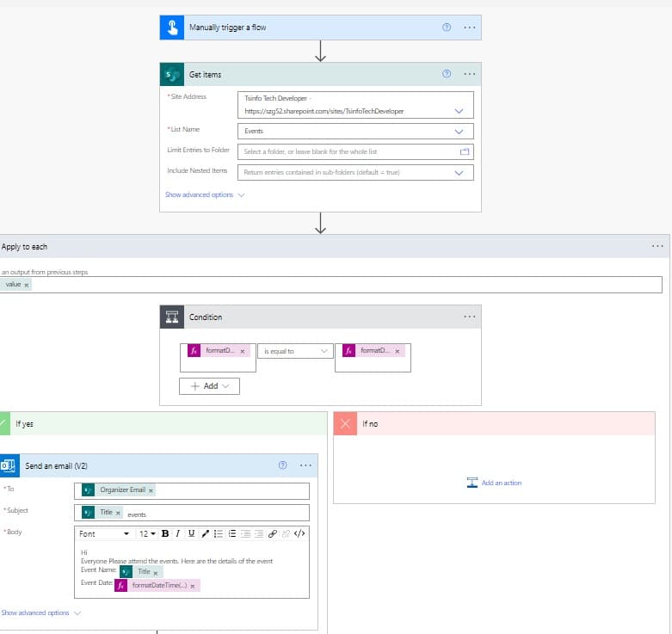Screen dimensions: 672x634
Task: Open the 'is equal to' operator dropdown
Action: click(x=295, y=351)
